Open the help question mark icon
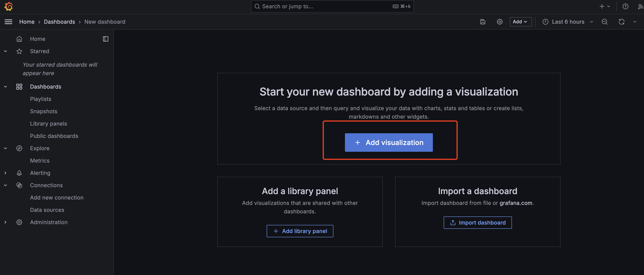 pyautogui.click(x=625, y=7)
